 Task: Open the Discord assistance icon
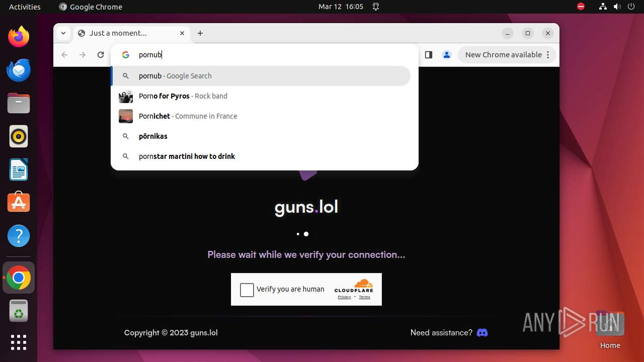[x=482, y=332]
